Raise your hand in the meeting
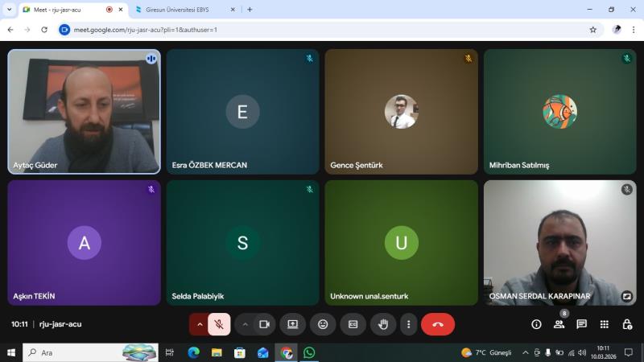 383,324
